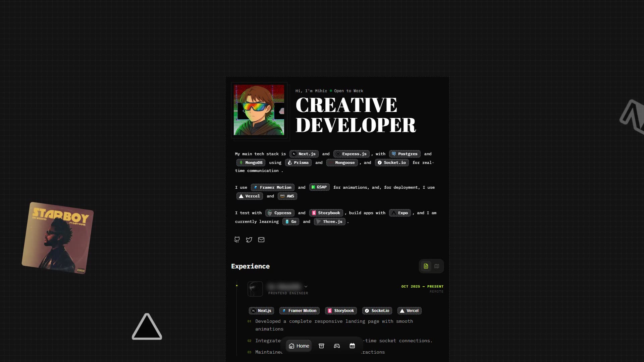Click the floating white triangle Vercel logo
Screen dimensions: 644x362
point(147,327)
